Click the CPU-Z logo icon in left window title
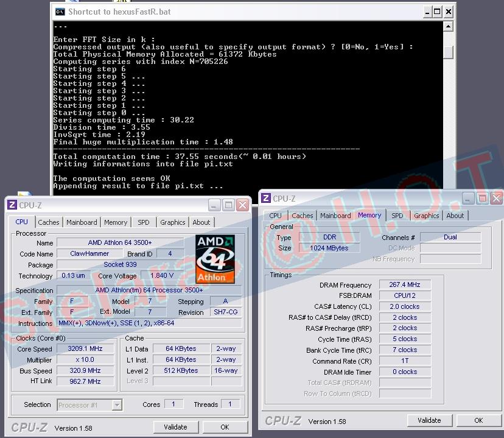 point(12,205)
